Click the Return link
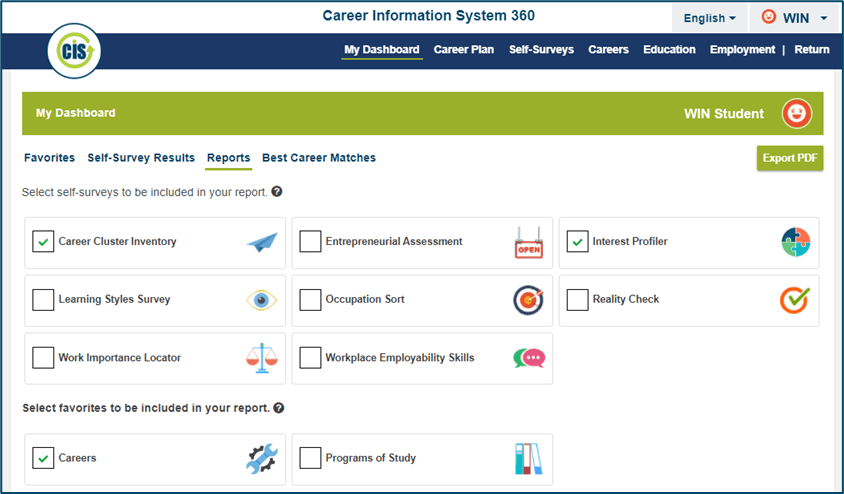Screen dimensions: 844x494 pyautogui.click(x=812, y=50)
